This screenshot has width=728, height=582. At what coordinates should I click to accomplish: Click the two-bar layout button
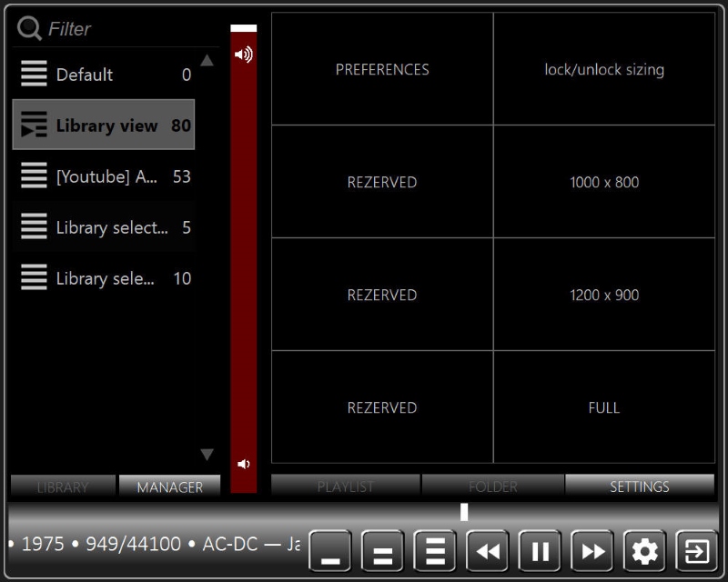pyautogui.click(x=382, y=551)
